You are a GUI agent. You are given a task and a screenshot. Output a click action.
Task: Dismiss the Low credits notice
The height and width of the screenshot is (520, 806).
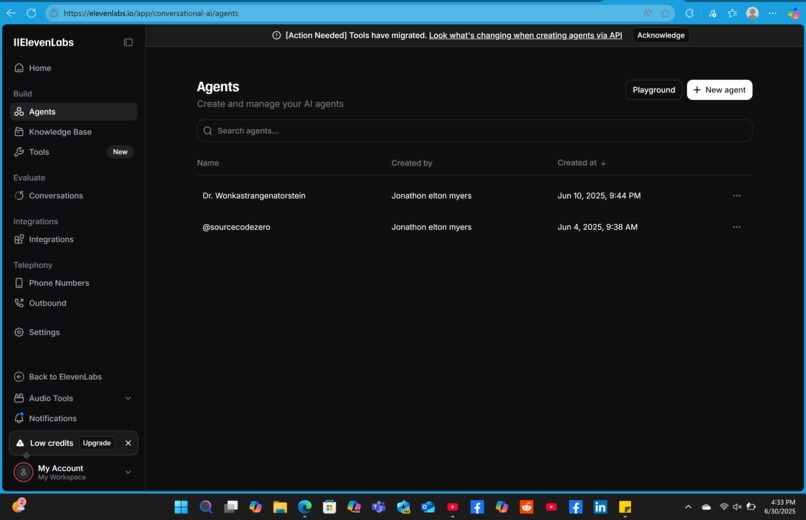coord(128,443)
